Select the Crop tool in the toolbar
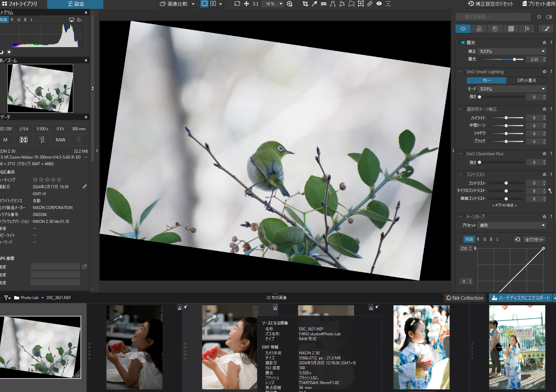Viewport: 556px width, 392px height. pos(305,4)
